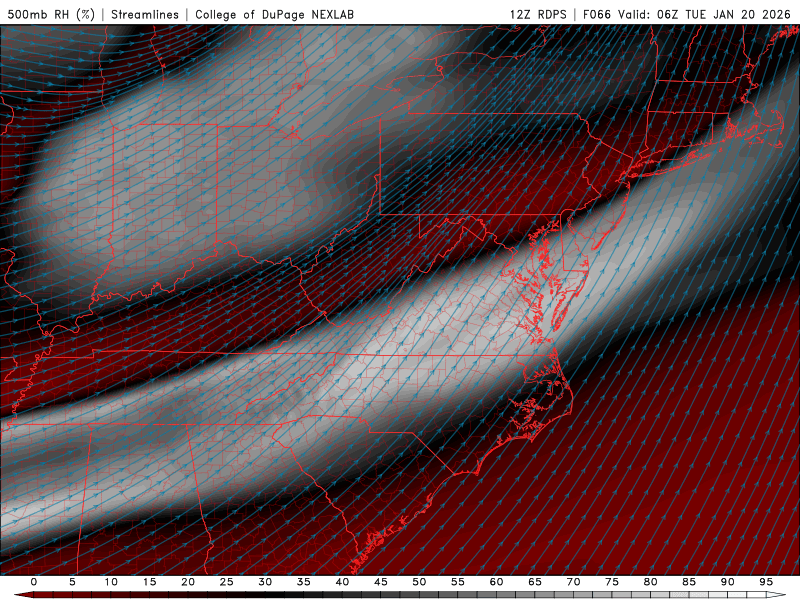Click the "5" label on the color scale
Screen dimensions: 800x600
point(72,582)
